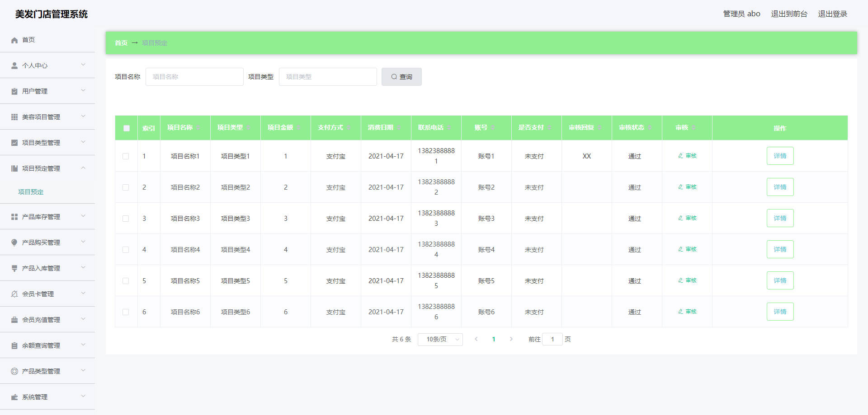Screen dimensions: 868x415
Task: Check the checkbox for row 项目名称6
Action: 126,312
